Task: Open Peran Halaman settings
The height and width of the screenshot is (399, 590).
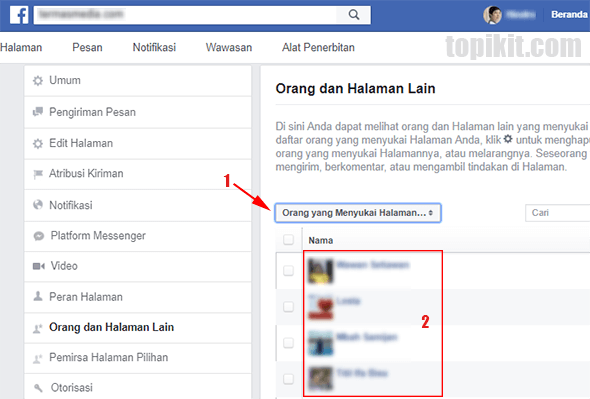Action: point(138,297)
